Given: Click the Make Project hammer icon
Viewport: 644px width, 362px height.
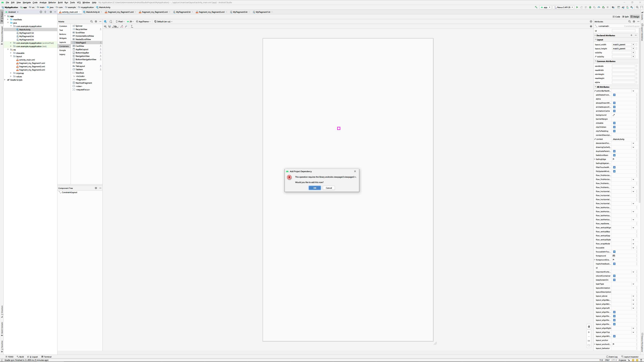Looking at the screenshot, I should click(536, 7).
